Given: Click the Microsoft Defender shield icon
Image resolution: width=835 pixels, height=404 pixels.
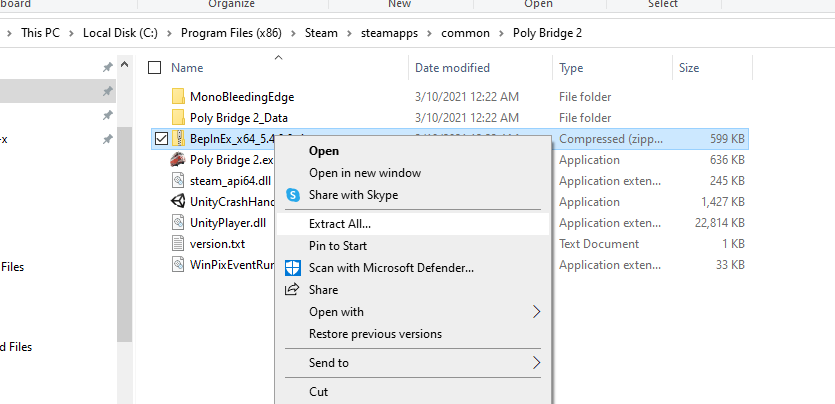Looking at the screenshot, I should [293, 268].
